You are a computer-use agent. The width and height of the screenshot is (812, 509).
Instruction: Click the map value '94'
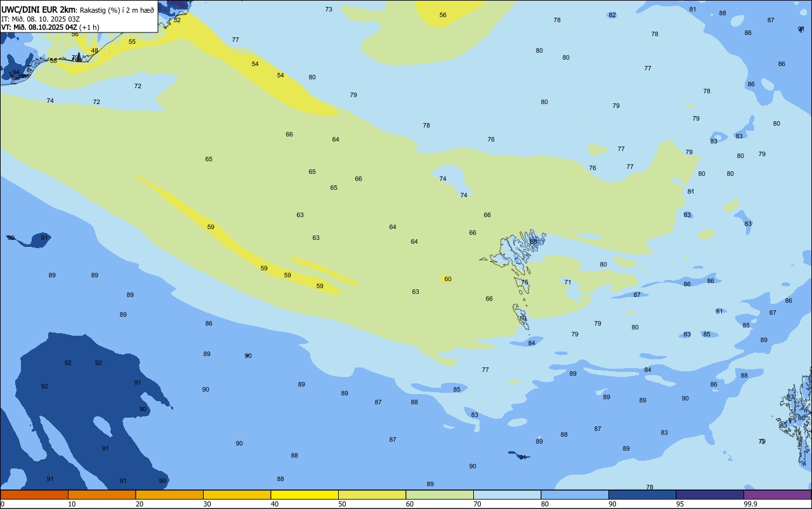16,72
